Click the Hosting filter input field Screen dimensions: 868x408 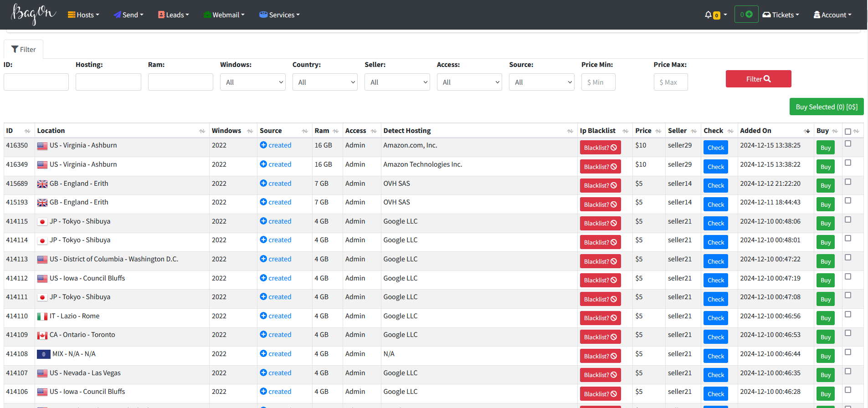pos(108,82)
